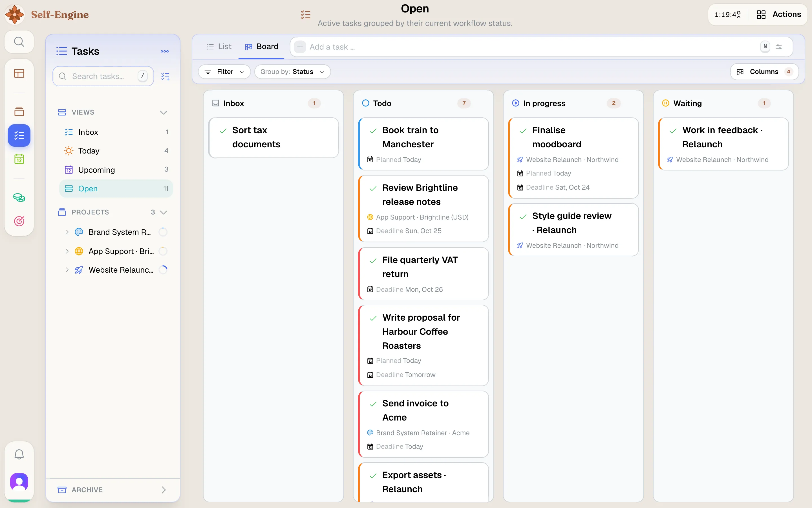Collapse the VIEWS section chevron

click(x=164, y=112)
